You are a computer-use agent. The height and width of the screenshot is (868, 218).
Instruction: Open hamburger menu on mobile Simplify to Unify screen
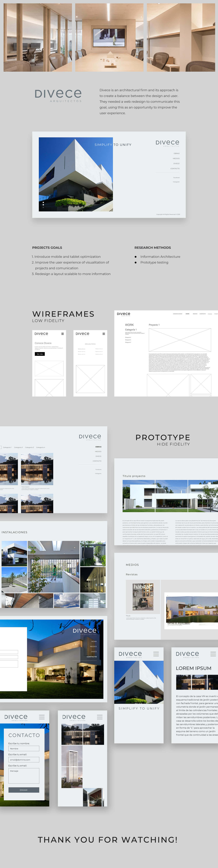coord(156,654)
